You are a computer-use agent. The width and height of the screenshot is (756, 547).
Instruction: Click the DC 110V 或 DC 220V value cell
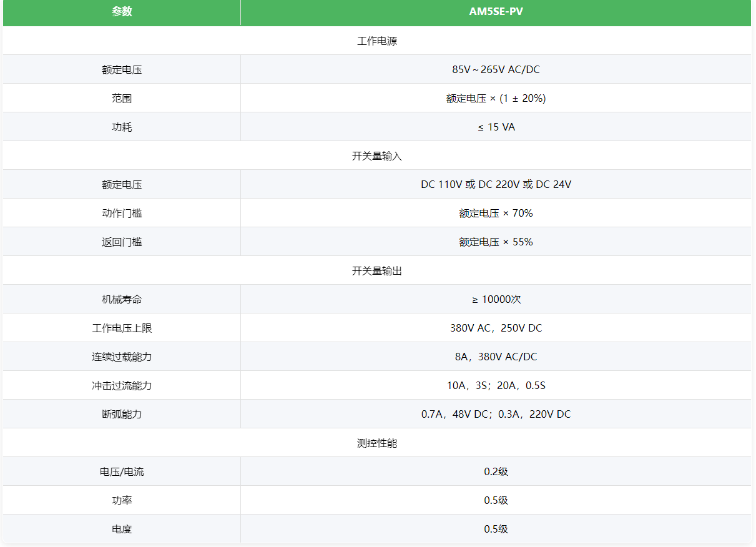tap(496, 184)
